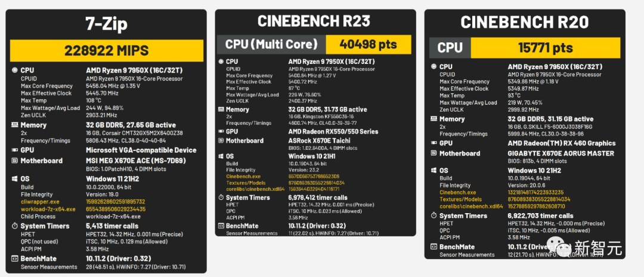Select the gray CPU (Multi Core) label
Image resolution: width=644 pixels, height=277 pixels.
click(x=271, y=44)
